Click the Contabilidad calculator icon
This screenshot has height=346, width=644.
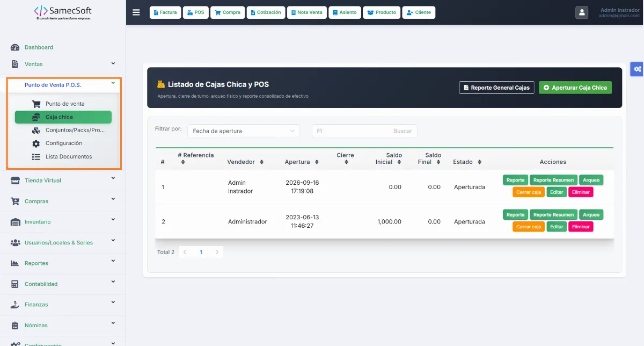[15, 284]
